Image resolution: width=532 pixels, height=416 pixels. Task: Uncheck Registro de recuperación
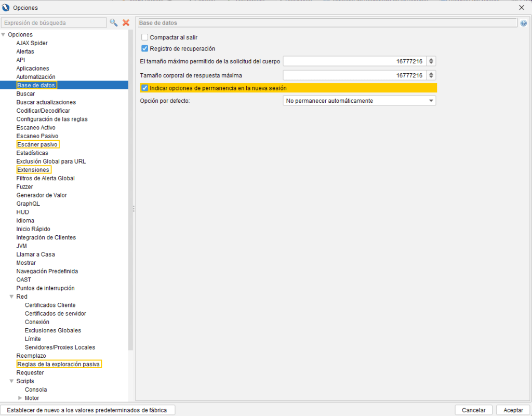point(145,49)
